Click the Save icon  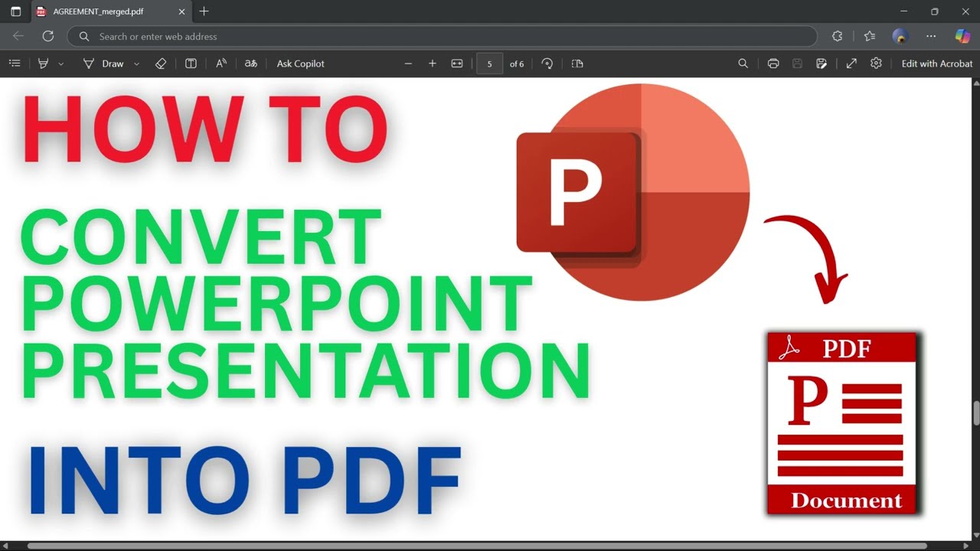click(797, 64)
